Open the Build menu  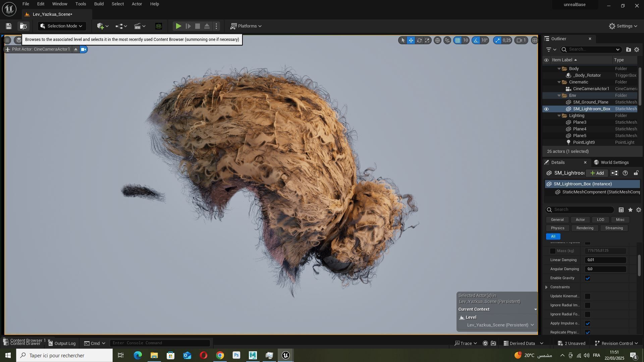(x=99, y=4)
